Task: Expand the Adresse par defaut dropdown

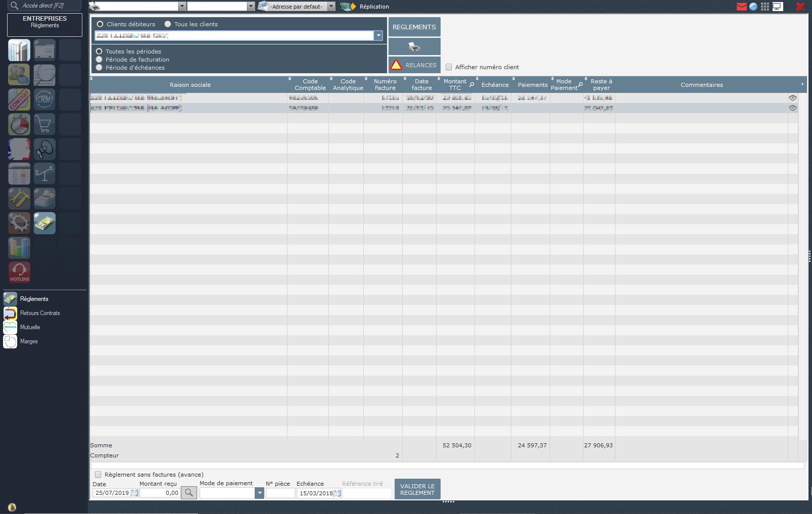Action: [331, 7]
